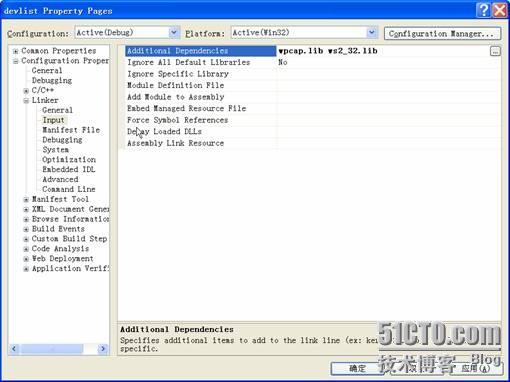Open the ellipsis editor for Additional Dependencies

click(495, 51)
